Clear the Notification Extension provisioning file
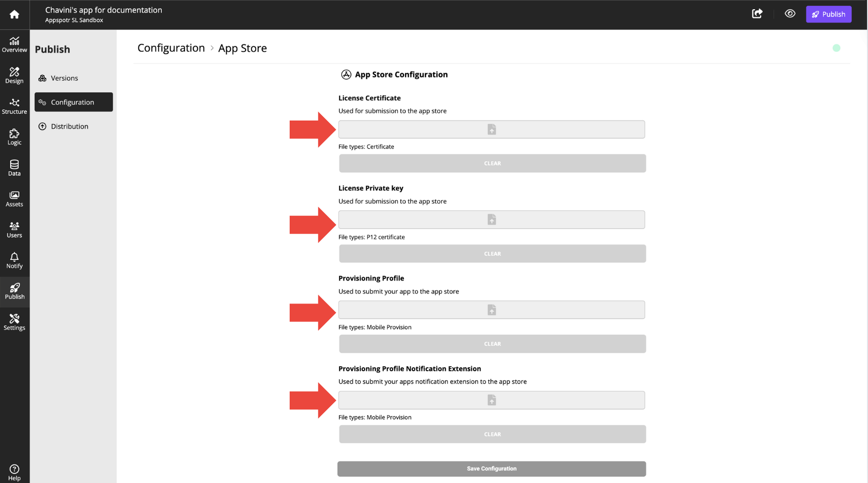868x483 pixels. (492, 434)
